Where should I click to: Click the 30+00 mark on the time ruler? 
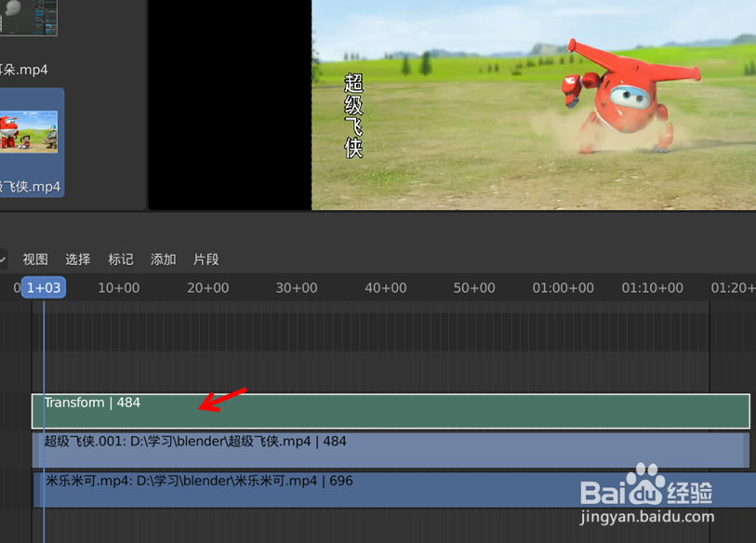point(297,288)
